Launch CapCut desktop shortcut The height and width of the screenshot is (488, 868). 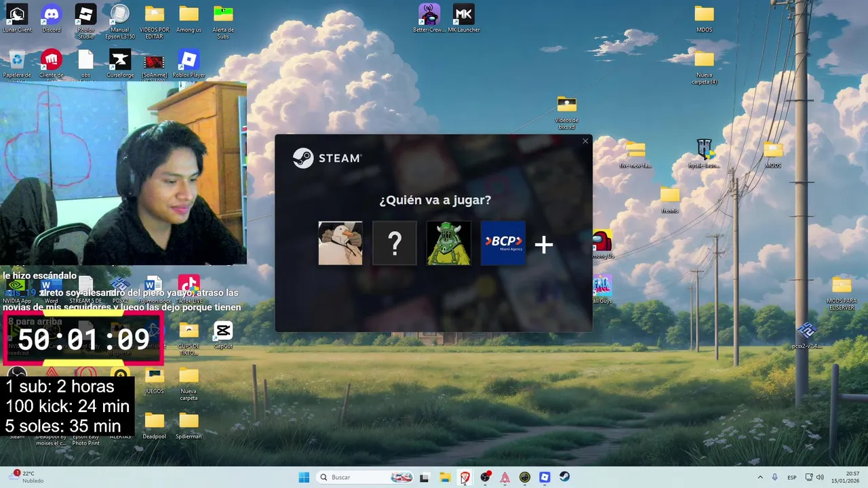pyautogui.click(x=223, y=335)
